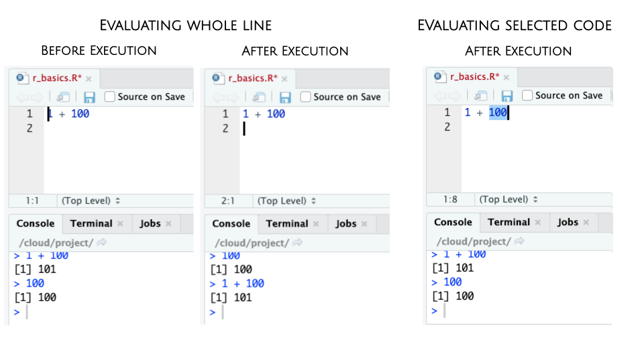The width and height of the screenshot is (644, 362).
Task: Enable Source on Save in Before Execution panel
Action: click(x=109, y=97)
